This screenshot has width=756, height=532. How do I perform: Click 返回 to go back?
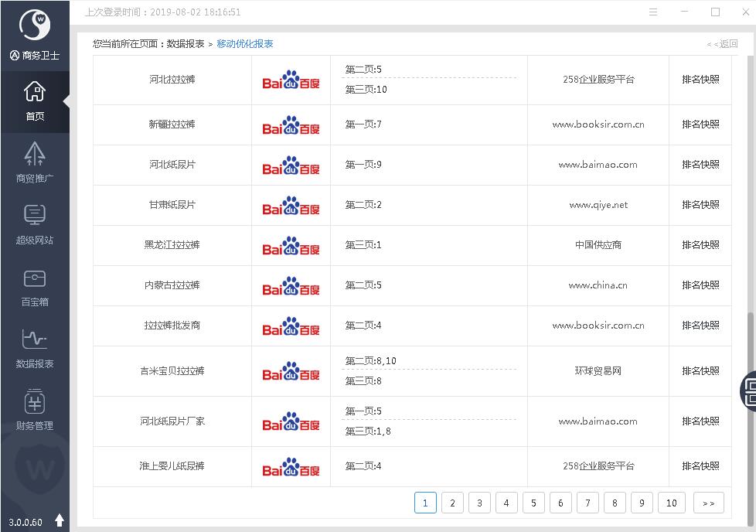[723, 44]
